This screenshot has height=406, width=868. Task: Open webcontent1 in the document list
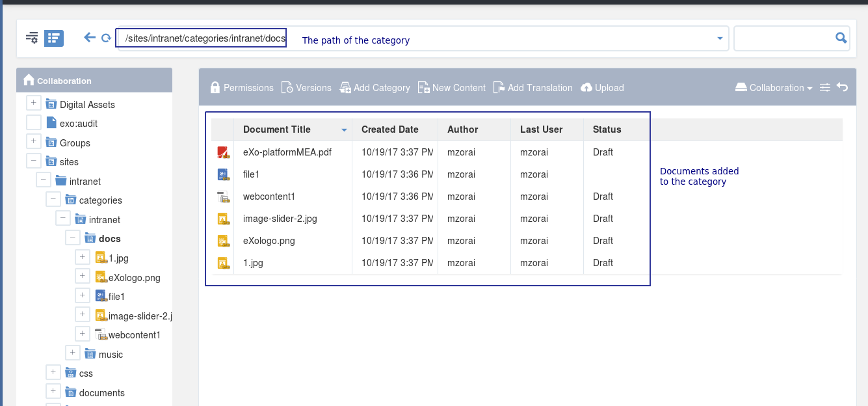click(269, 196)
